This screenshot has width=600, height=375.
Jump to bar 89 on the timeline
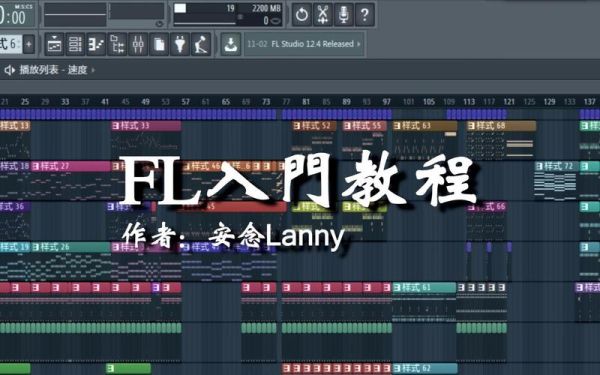[x=346, y=102]
